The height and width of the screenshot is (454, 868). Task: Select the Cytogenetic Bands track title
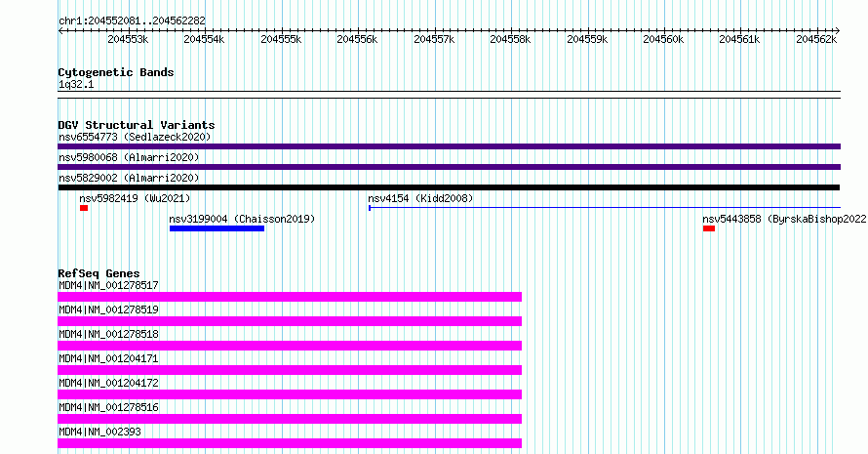[x=116, y=72]
